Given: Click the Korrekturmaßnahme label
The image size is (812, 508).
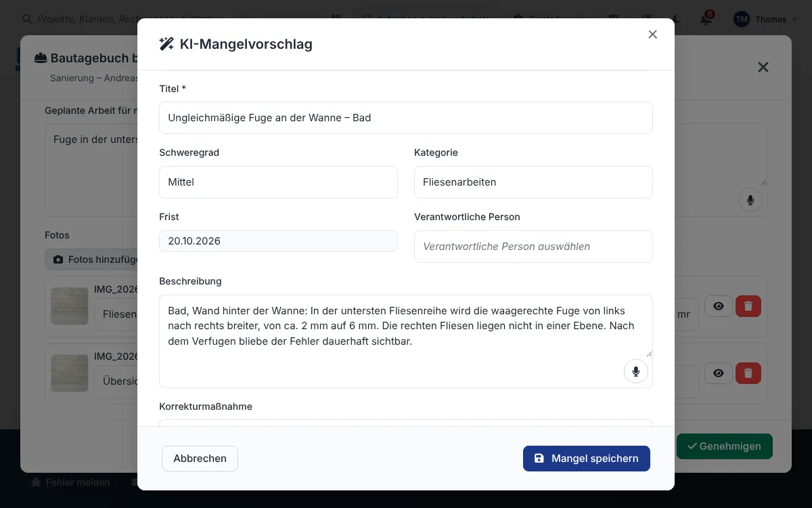Looking at the screenshot, I should pos(206,406).
